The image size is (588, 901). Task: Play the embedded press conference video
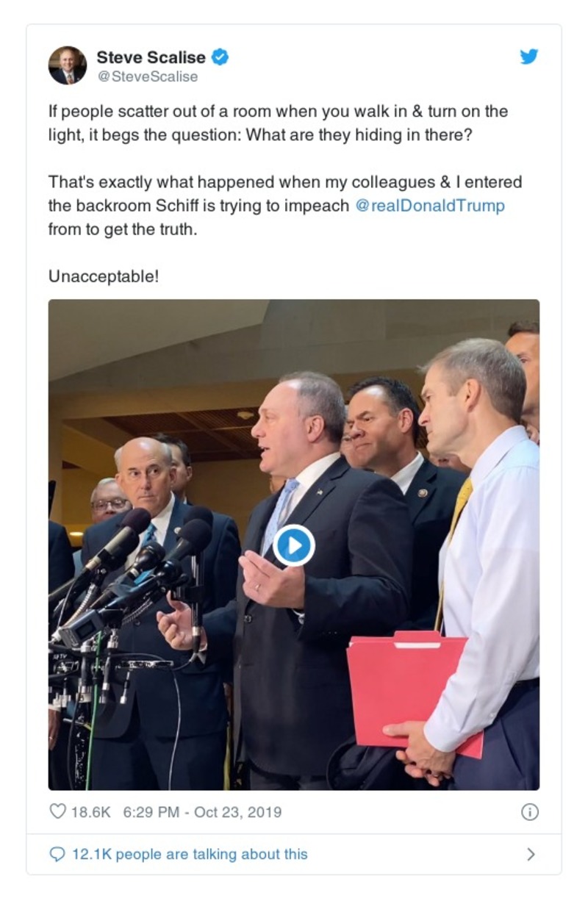(x=294, y=545)
